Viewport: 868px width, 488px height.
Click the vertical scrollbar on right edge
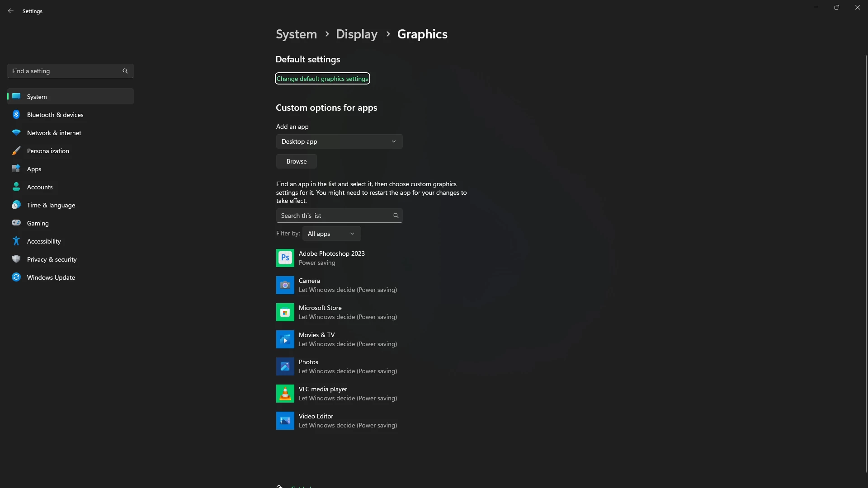coord(866,262)
